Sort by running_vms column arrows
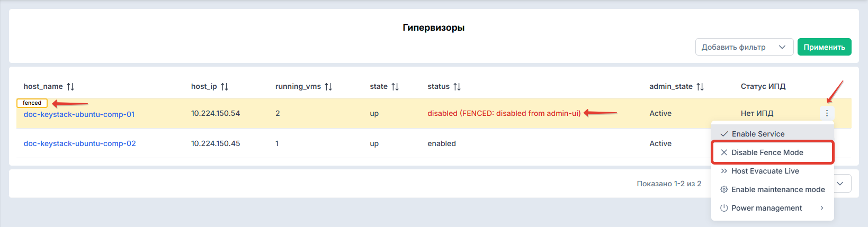 click(x=328, y=86)
